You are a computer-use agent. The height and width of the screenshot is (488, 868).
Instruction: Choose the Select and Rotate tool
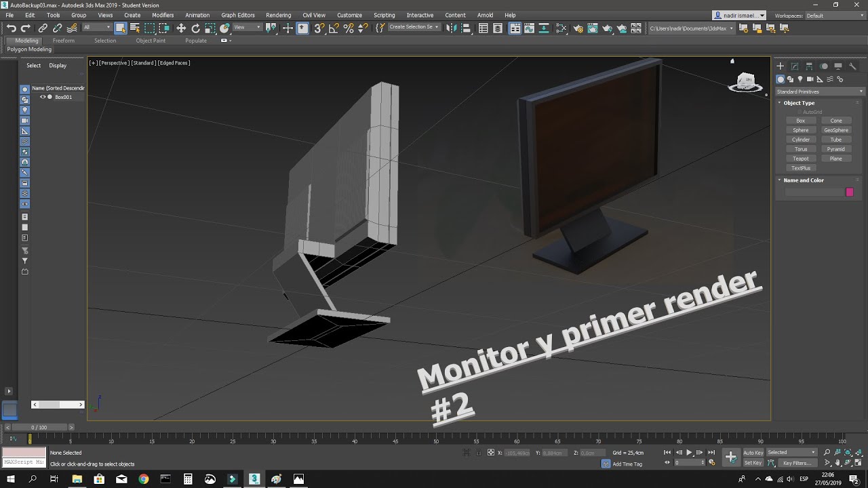click(195, 28)
